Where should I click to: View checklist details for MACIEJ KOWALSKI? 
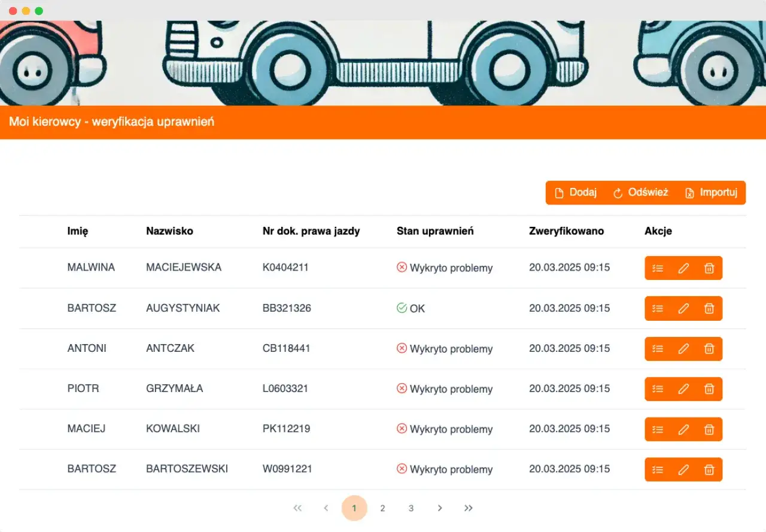(x=658, y=429)
